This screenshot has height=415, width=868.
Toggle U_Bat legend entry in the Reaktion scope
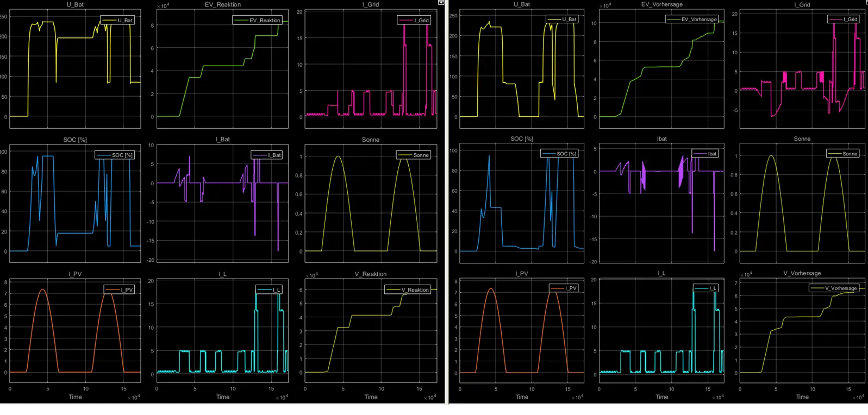[117, 20]
